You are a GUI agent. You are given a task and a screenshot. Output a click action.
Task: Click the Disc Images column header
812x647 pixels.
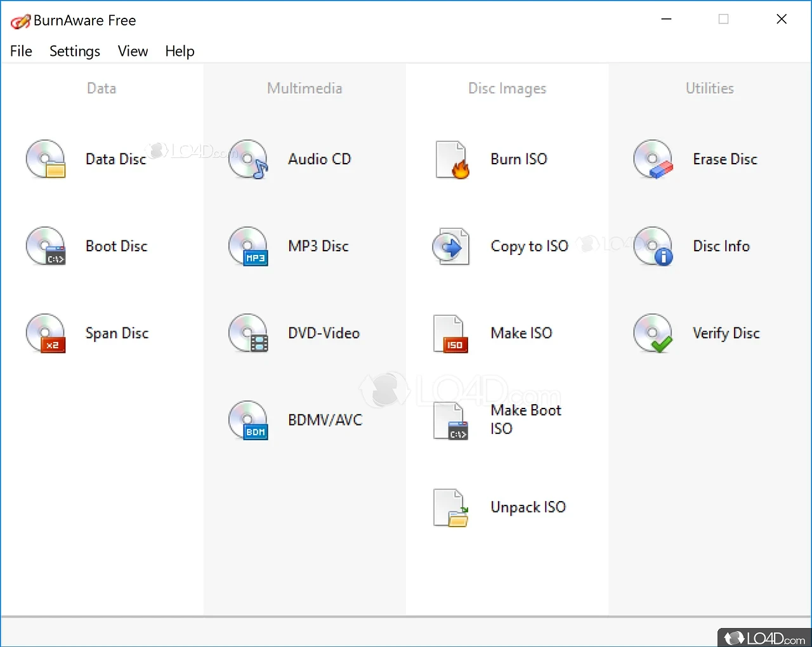click(x=507, y=89)
